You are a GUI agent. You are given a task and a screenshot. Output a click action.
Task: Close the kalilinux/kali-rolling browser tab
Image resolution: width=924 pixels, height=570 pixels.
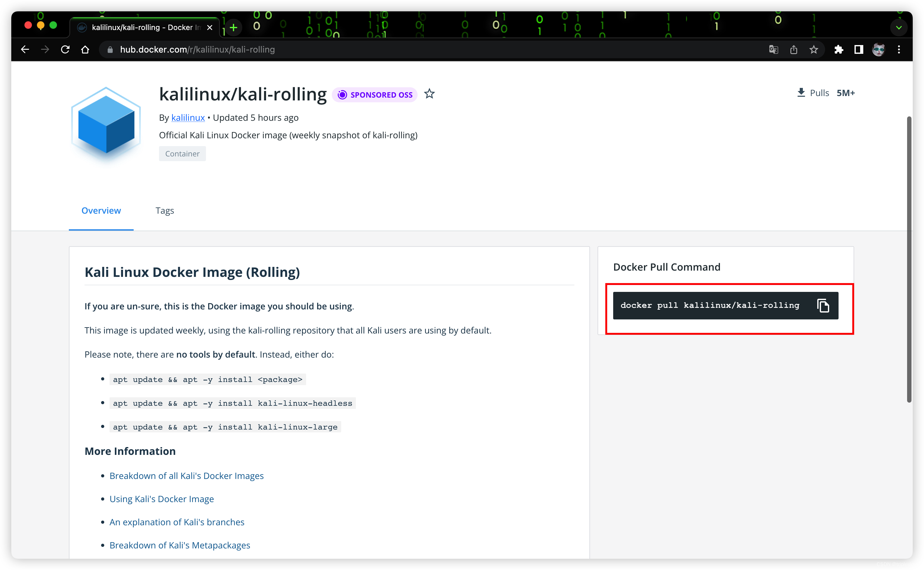coord(210,28)
